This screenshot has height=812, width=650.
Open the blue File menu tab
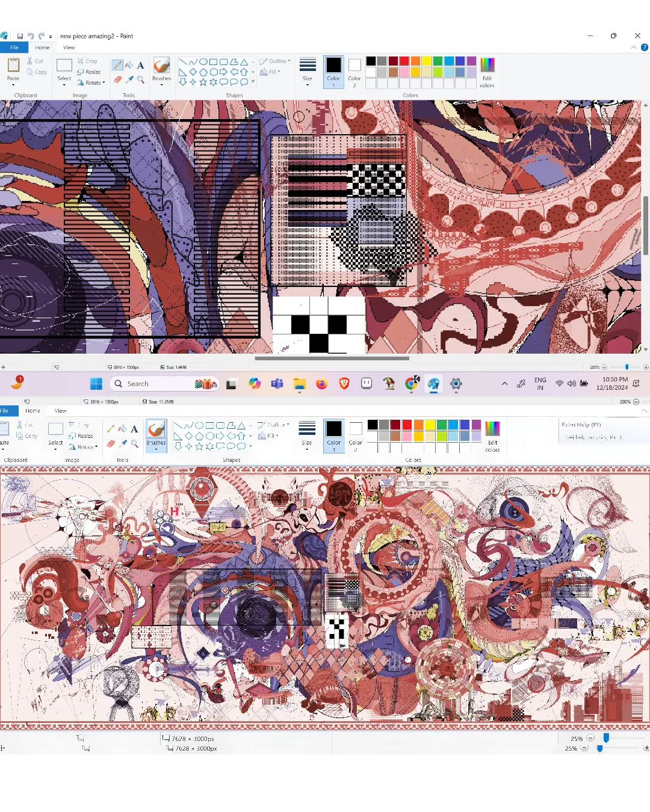coord(14,48)
